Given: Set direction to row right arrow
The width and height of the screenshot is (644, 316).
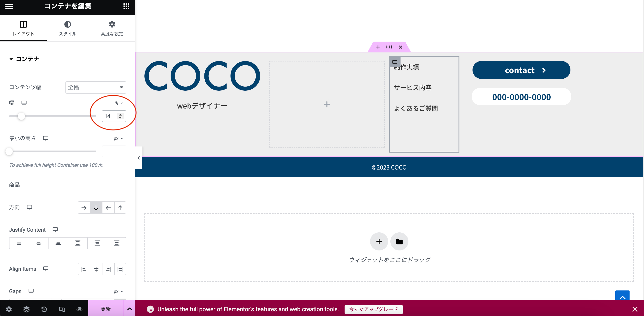Looking at the screenshot, I should (84, 208).
